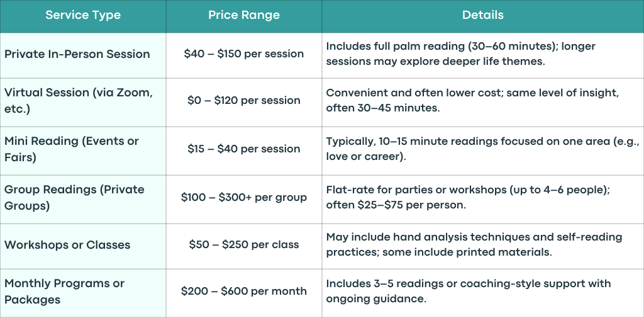
Task: Select the $15 – $40 per session price
Action: (x=244, y=149)
